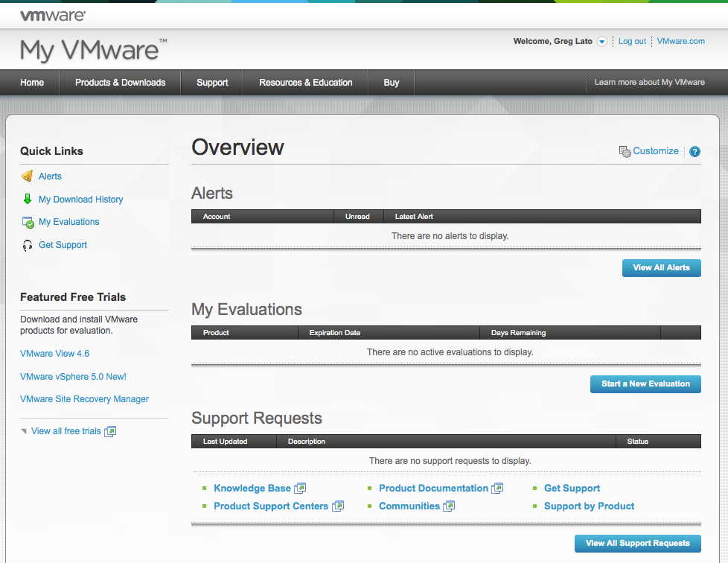Click the Overview page heading
The height and width of the screenshot is (563, 728).
click(x=237, y=147)
